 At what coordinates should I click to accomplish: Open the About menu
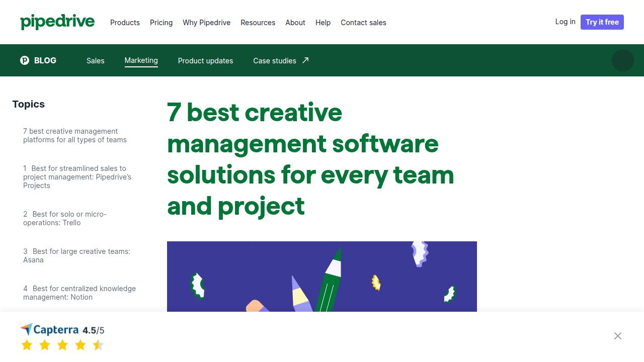tap(295, 23)
